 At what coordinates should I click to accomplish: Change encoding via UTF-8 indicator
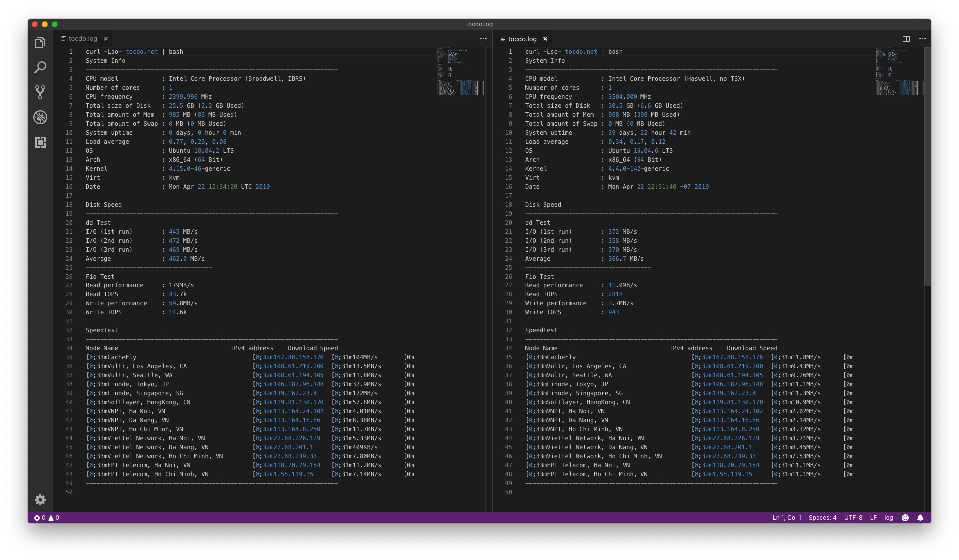point(853,518)
